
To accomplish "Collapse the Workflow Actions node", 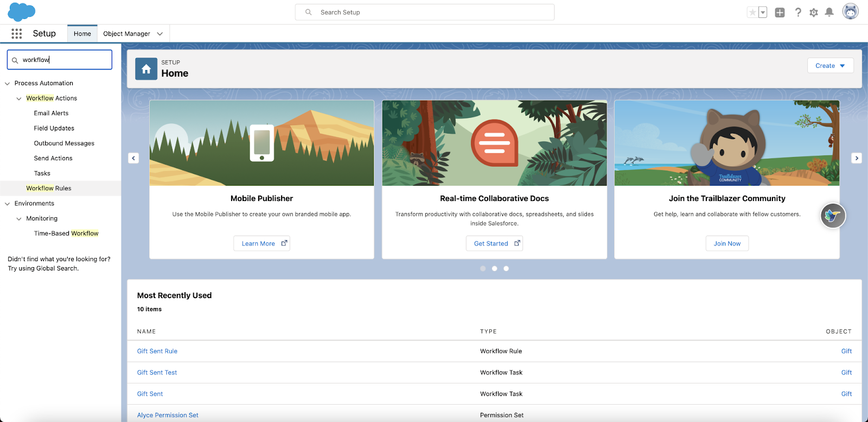I will pyautogui.click(x=19, y=99).
